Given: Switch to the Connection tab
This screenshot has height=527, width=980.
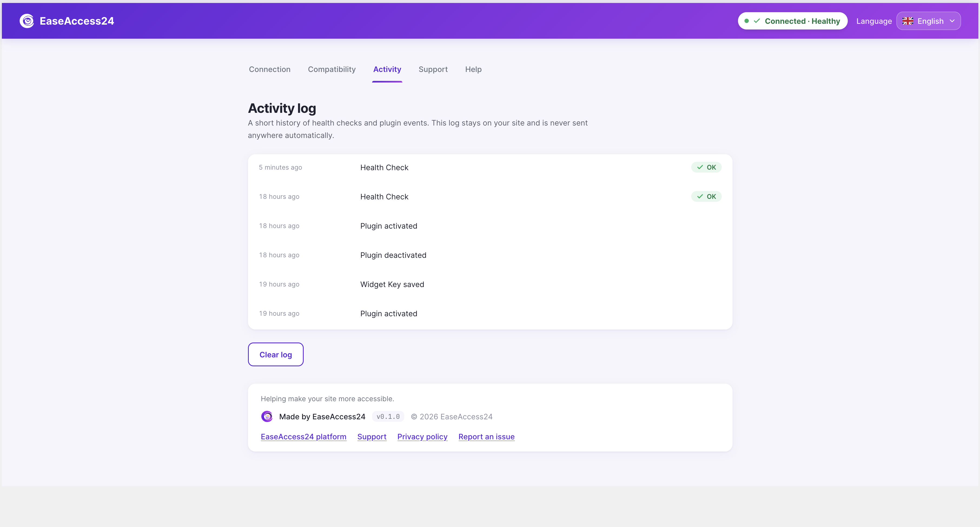Looking at the screenshot, I should tap(270, 69).
